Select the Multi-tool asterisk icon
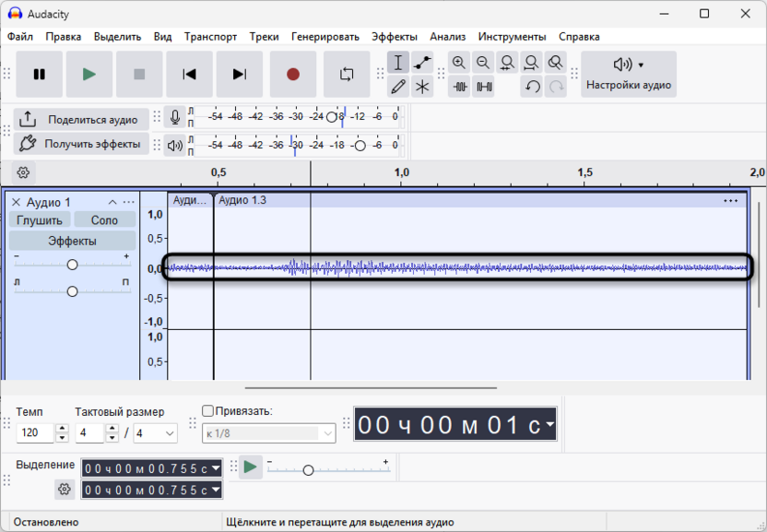The image size is (767, 532). coord(422,87)
